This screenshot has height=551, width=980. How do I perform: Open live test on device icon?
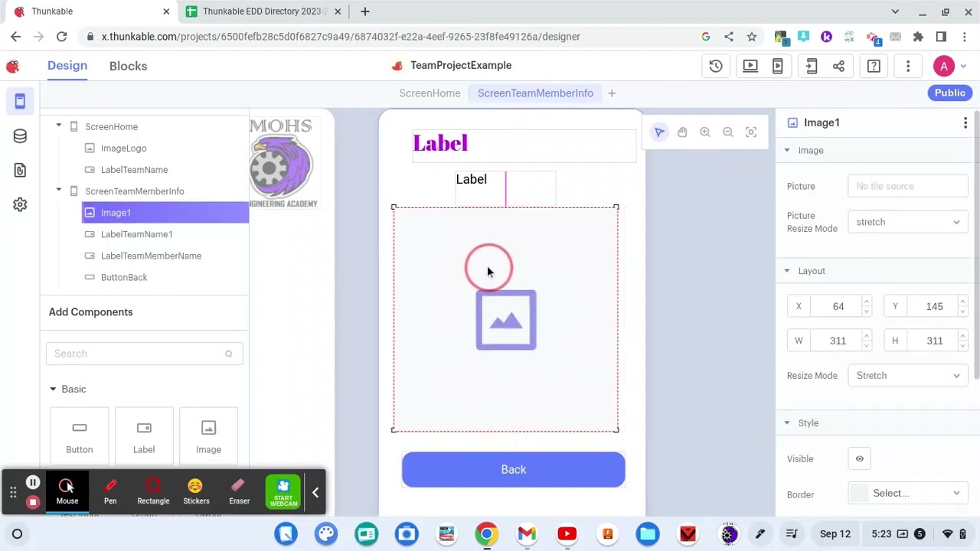tap(778, 66)
